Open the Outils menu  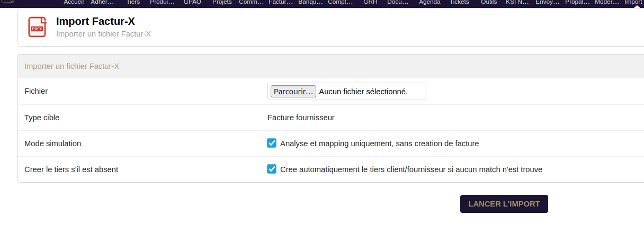pos(489,2)
